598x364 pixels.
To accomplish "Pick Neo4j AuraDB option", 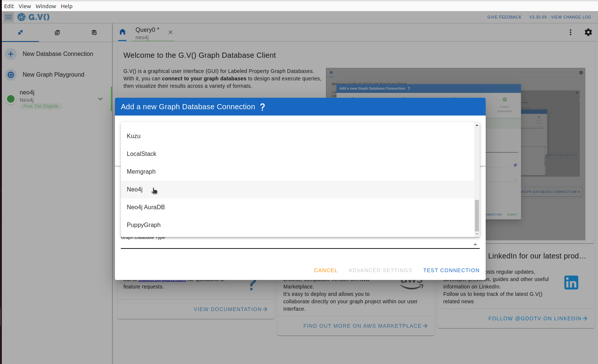I will click(x=297, y=207).
